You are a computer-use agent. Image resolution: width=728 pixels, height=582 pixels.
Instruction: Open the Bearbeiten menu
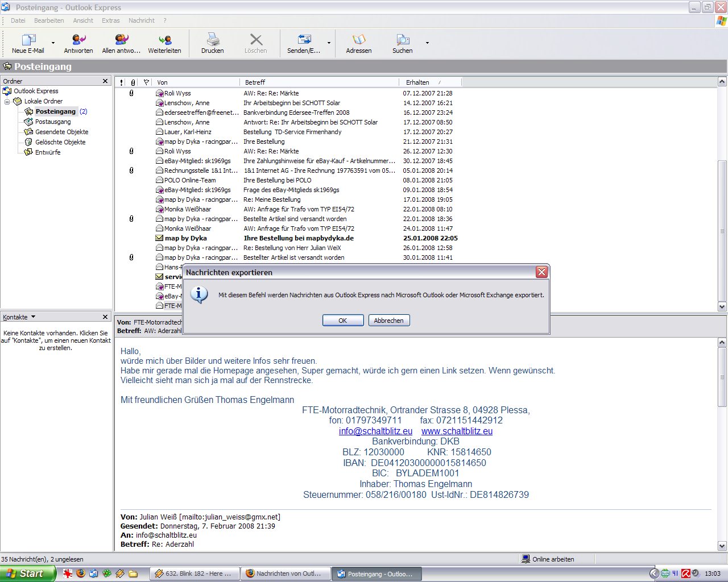pyautogui.click(x=49, y=20)
